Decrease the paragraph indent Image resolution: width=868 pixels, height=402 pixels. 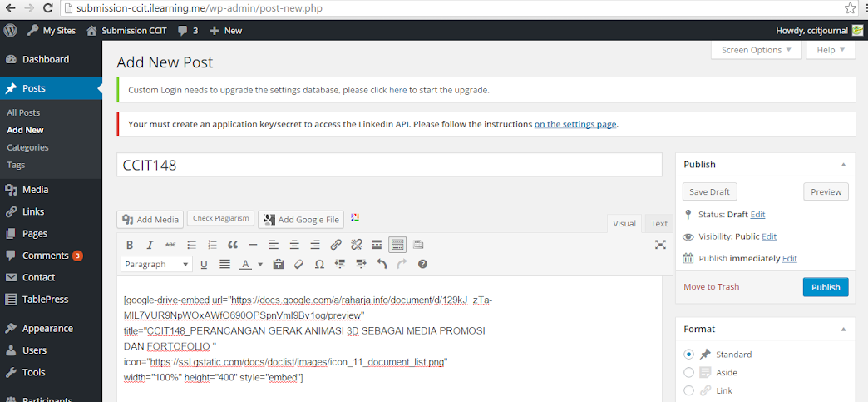(x=340, y=265)
